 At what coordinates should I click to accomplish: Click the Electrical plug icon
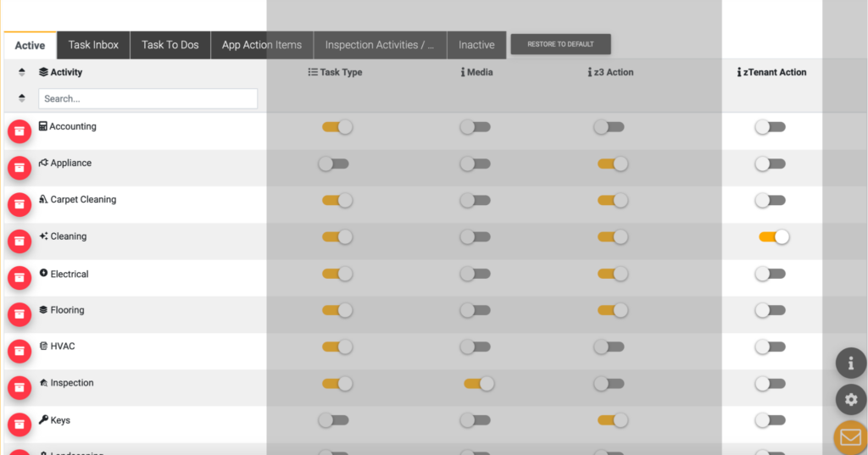43,273
